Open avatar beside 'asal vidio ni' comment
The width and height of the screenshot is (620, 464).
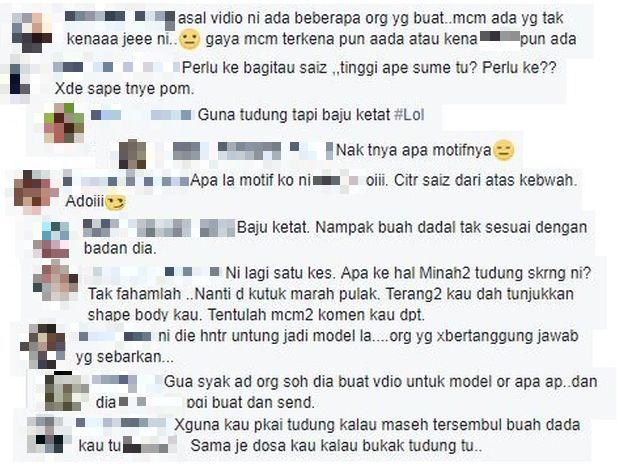click(x=32, y=33)
